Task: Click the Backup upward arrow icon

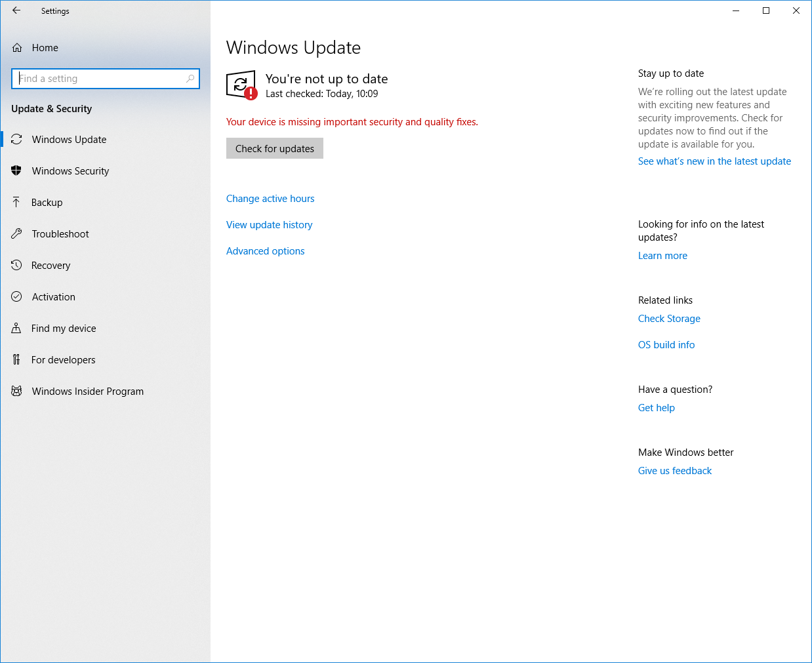Action: (x=16, y=202)
